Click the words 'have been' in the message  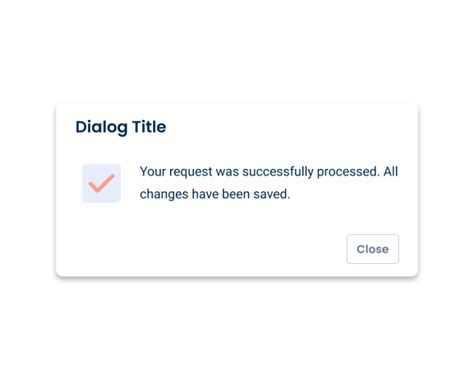tap(221, 194)
